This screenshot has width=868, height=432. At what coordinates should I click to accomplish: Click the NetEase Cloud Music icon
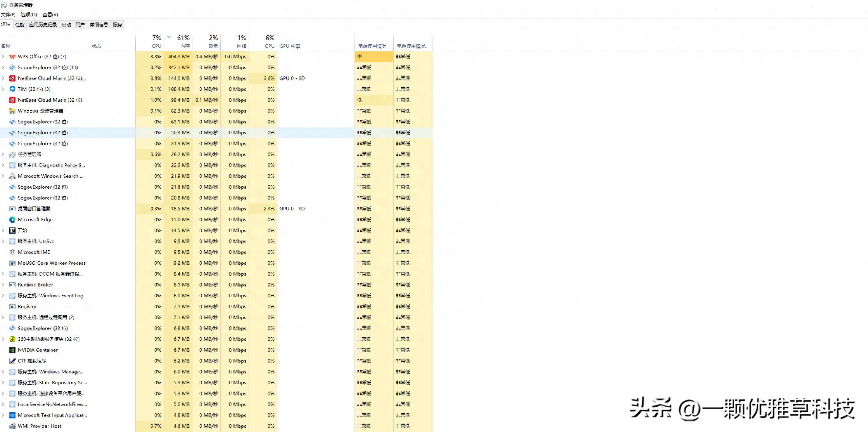click(x=12, y=78)
